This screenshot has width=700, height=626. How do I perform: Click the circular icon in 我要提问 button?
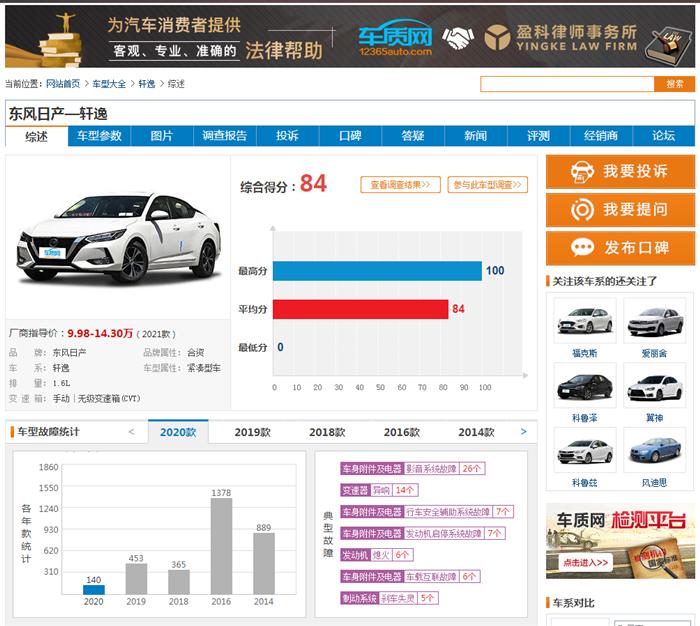[582, 209]
